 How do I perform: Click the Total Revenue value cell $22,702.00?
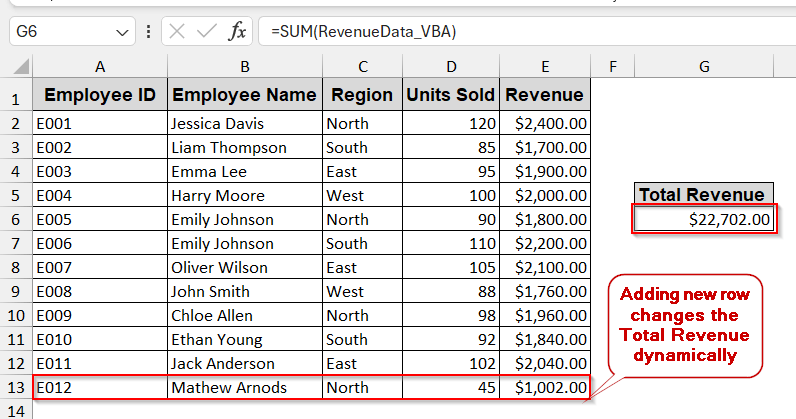[x=704, y=219]
